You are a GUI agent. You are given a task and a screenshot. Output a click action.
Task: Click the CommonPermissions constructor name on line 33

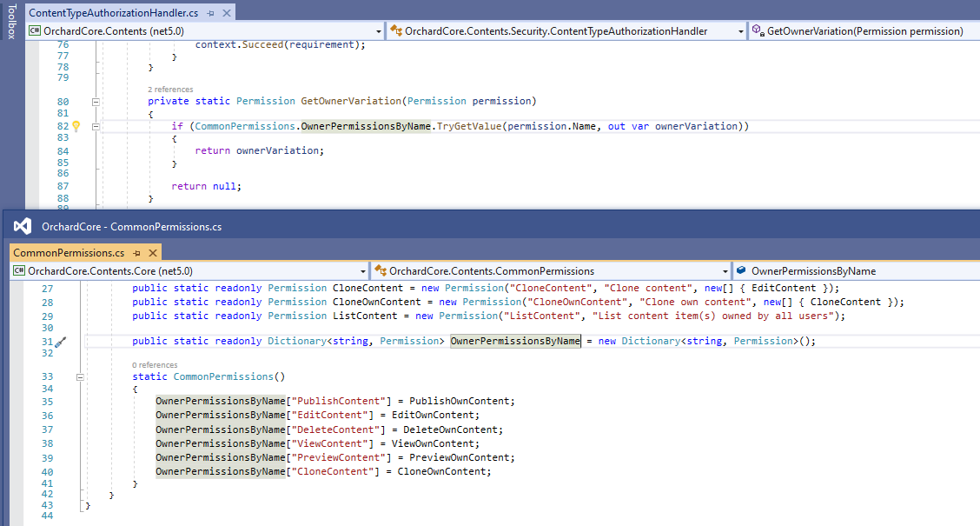[x=223, y=376]
